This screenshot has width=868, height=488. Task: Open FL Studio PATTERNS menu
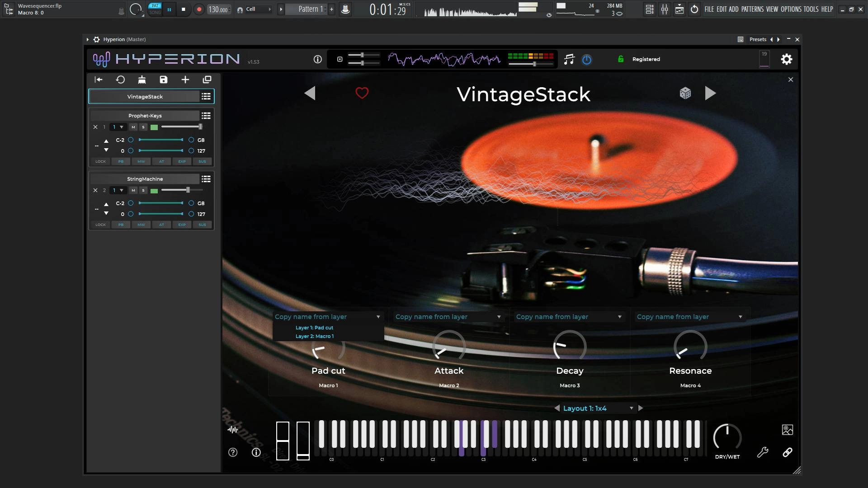pos(753,9)
